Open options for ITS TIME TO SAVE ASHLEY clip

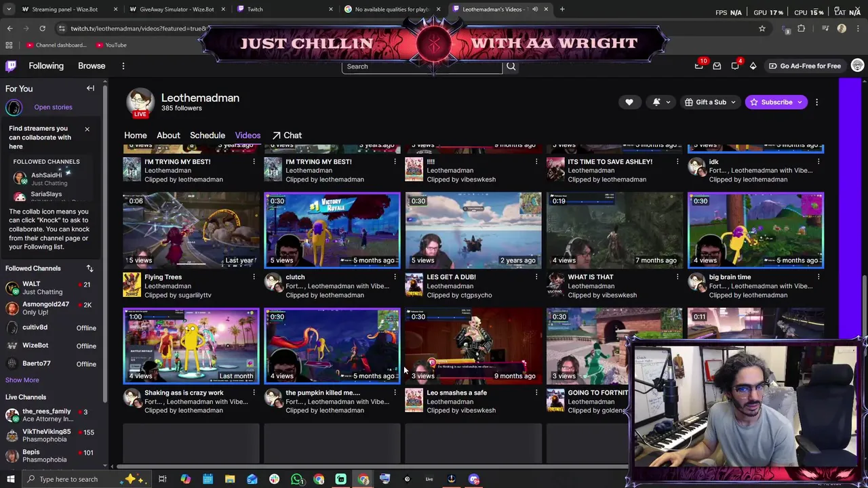677,162
